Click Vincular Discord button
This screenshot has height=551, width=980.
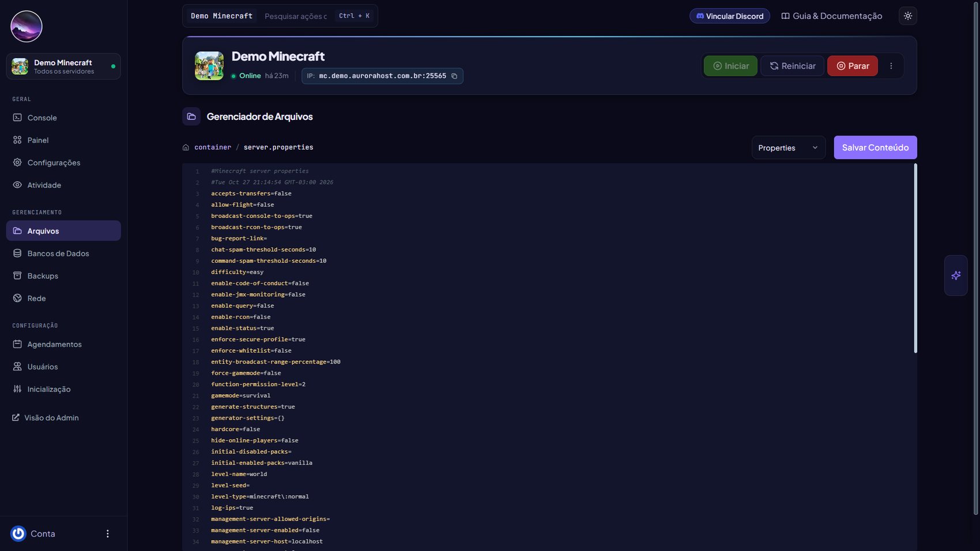[729, 16]
